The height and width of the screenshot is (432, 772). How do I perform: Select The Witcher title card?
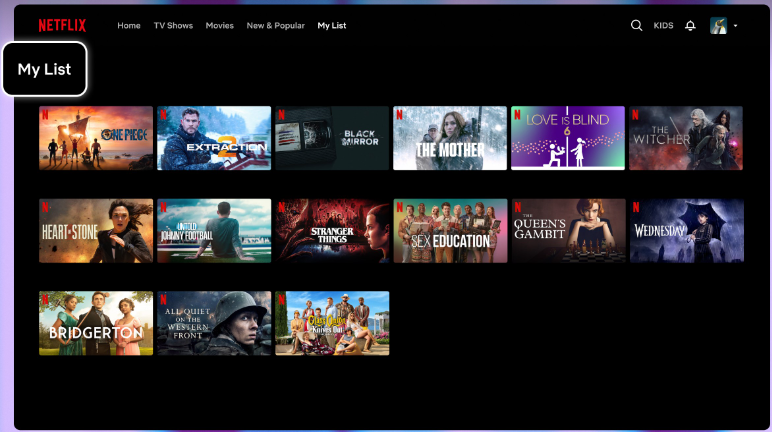(x=686, y=138)
